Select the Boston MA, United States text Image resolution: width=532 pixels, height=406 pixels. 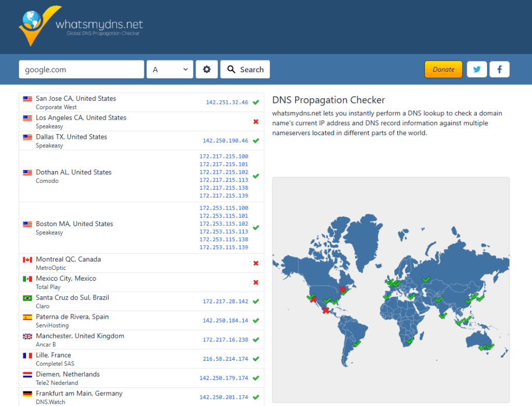[75, 224]
